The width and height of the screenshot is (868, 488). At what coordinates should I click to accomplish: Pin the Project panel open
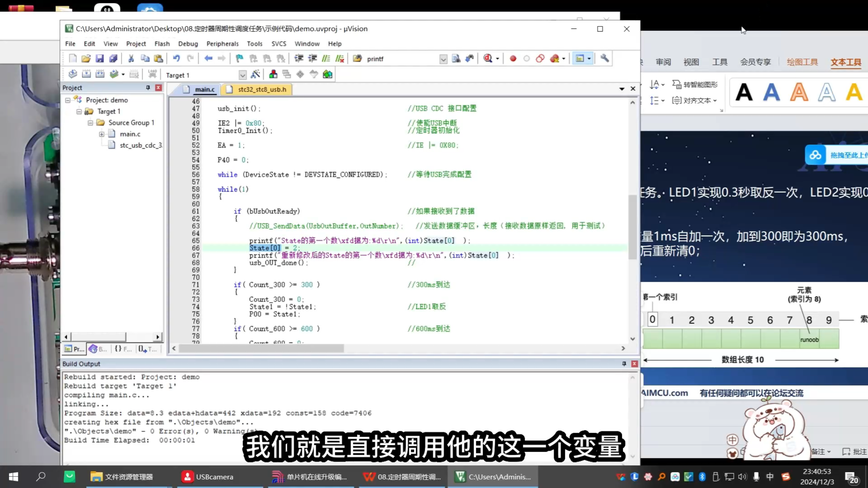(x=147, y=87)
